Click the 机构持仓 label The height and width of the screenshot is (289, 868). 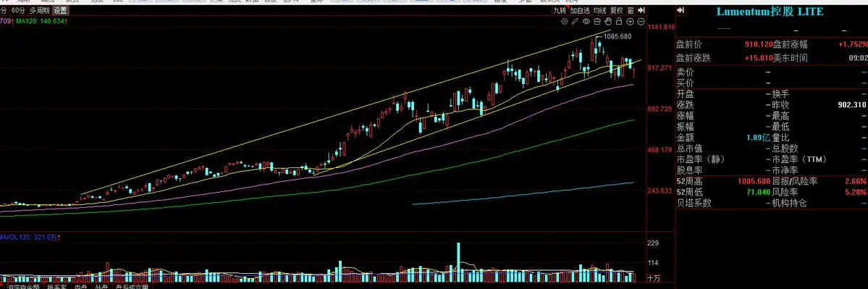790,204
